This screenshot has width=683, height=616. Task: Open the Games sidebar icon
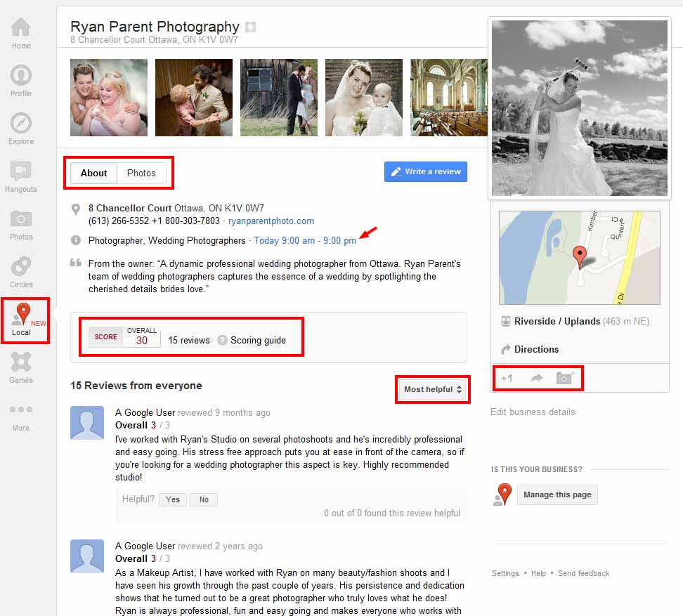point(21,362)
